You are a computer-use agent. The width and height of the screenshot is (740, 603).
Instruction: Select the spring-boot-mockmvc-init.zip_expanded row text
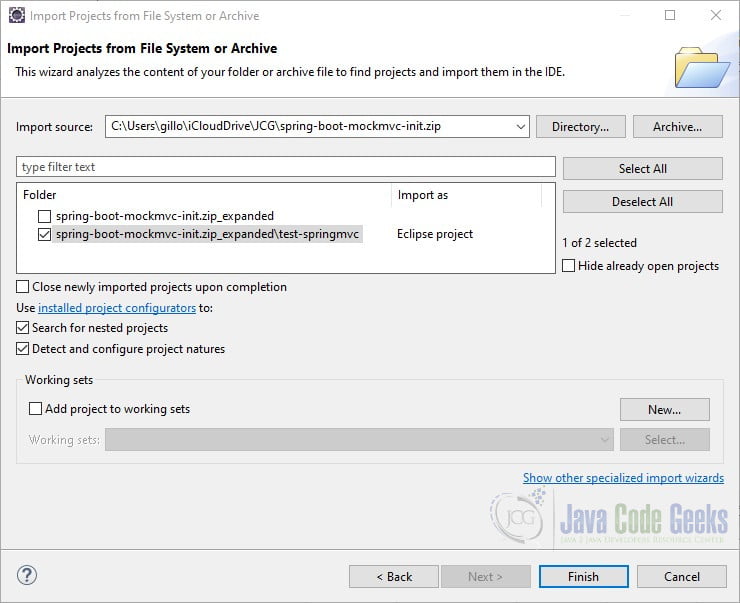tap(165, 216)
